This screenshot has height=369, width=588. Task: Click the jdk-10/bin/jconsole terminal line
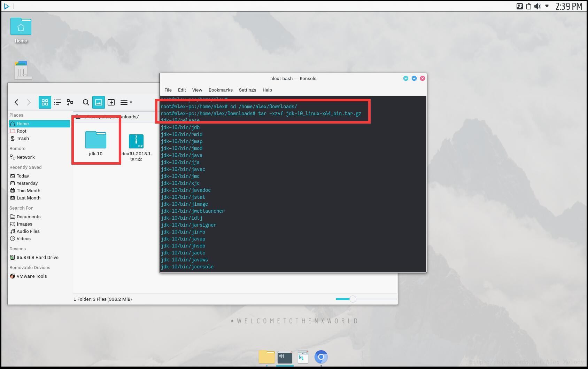187,267
